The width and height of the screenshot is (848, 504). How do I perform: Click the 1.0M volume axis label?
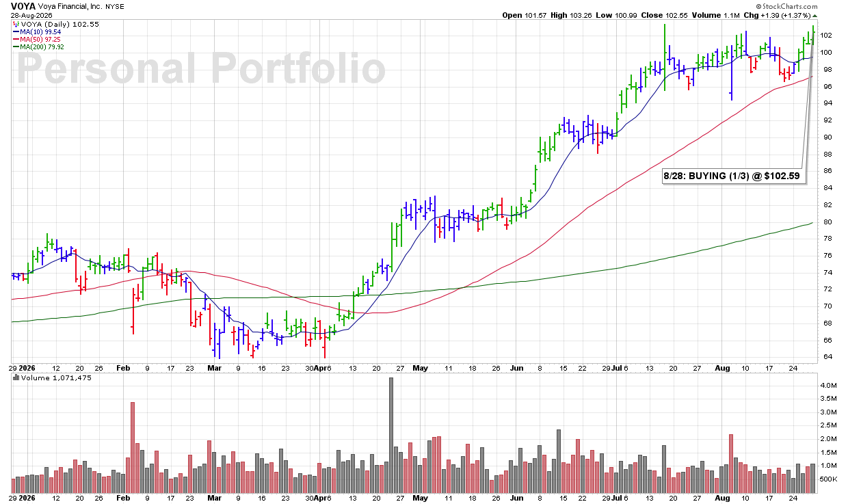click(829, 466)
